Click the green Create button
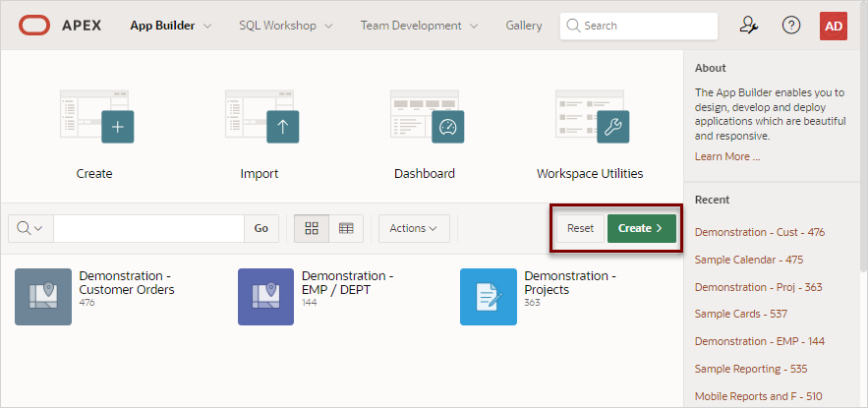Viewport: 868px width, 408px height. (x=642, y=228)
